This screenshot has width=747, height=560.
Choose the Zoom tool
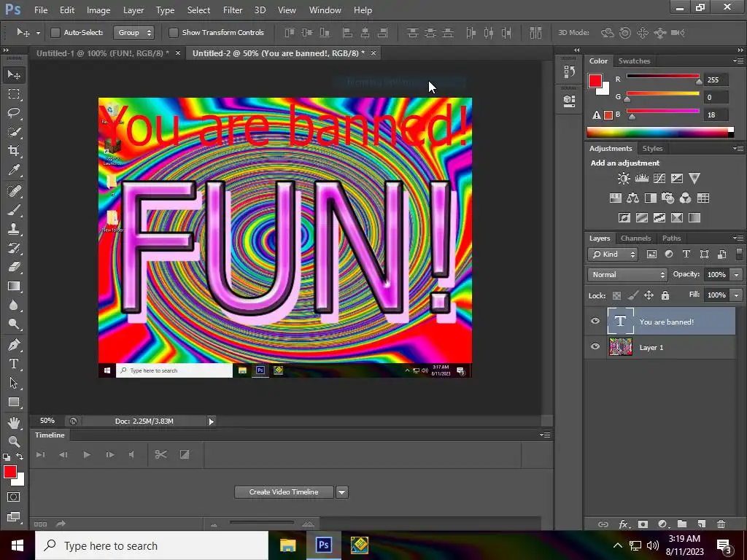point(14,441)
